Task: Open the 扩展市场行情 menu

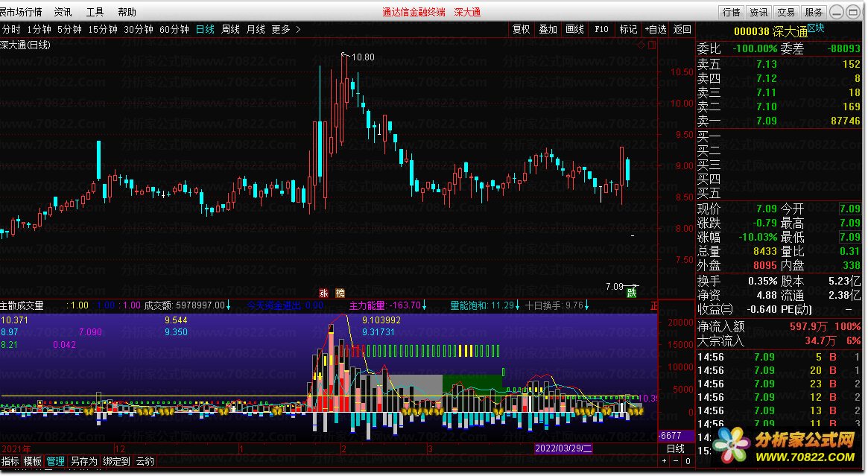Action: pyautogui.click(x=21, y=12)
